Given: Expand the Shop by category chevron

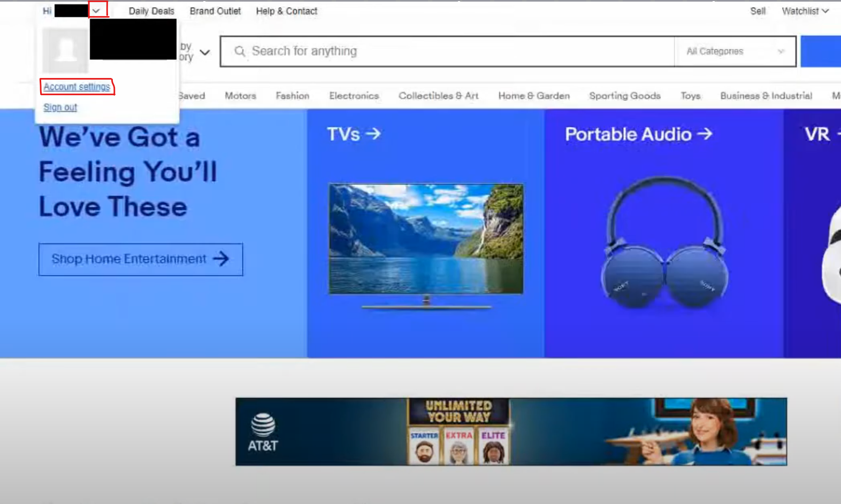Looking at the screenshot, I should [x=205, y=52].
